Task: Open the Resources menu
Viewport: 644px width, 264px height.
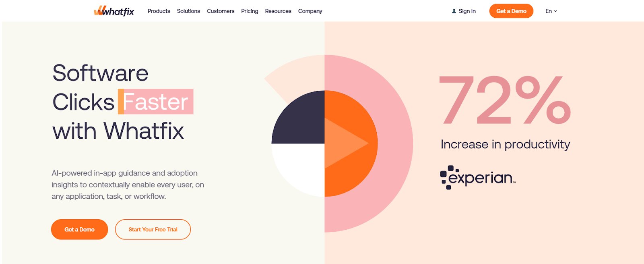Action: pyautogui.click(x=278, y=11)
